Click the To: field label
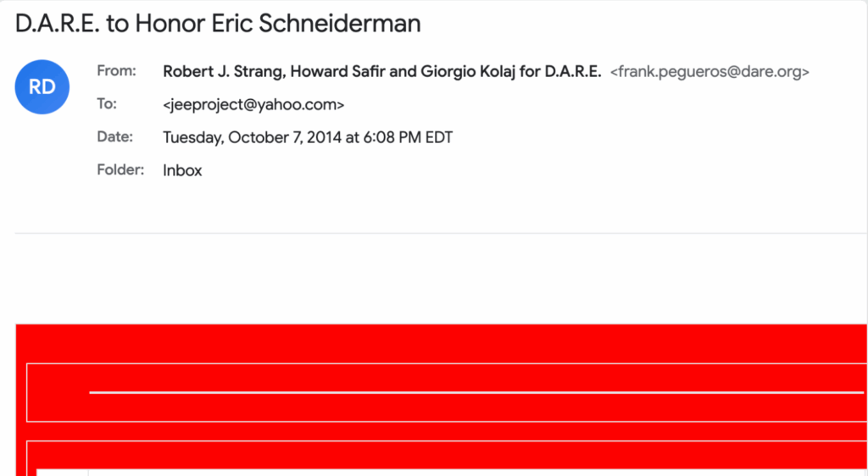Screen dimensions: 868x476 [107, 104]
